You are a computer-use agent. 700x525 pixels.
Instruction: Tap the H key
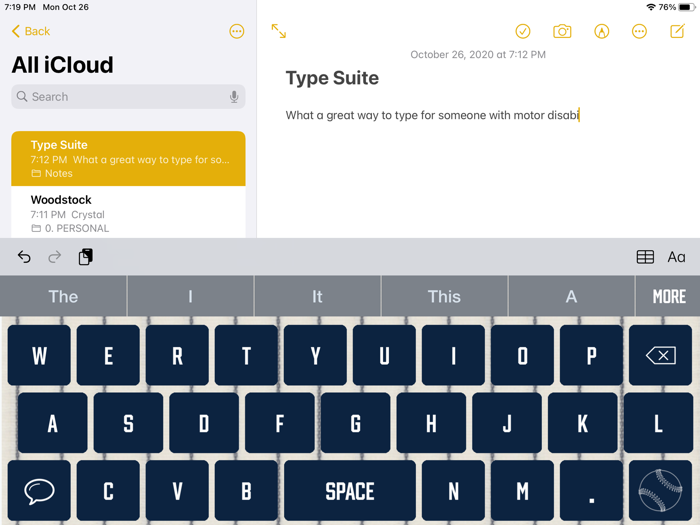tap(431, 423)
